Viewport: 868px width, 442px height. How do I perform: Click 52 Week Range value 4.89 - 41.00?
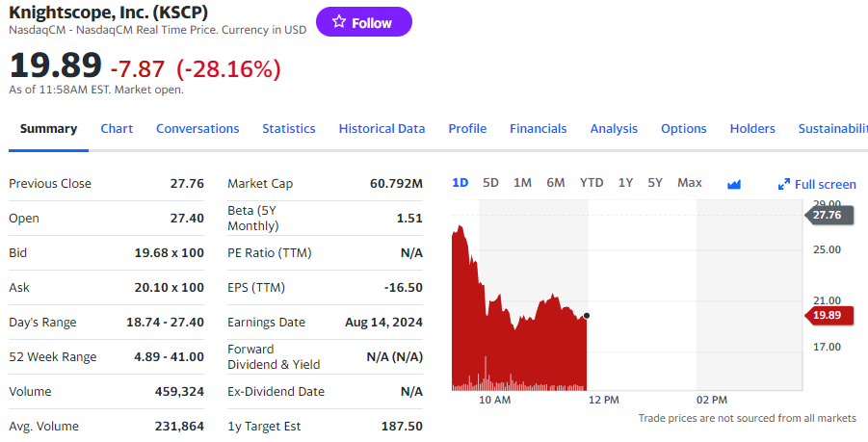169,357
